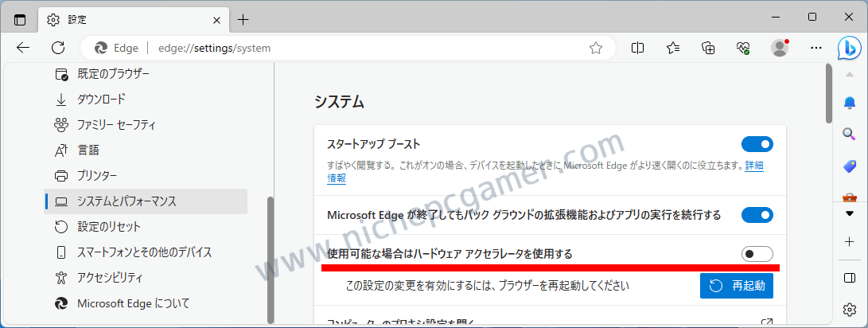Turn off スタートアップ ブースト toggle
868x328 pixels.
tap(757, 144)
